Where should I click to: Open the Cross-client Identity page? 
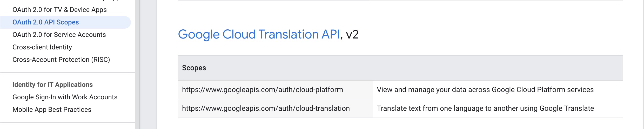(42, 47)
